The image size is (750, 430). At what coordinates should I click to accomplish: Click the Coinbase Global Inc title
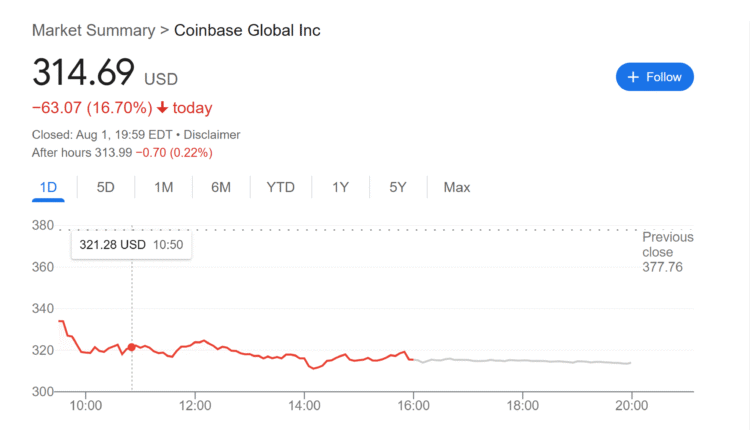[x=247, y=30]
